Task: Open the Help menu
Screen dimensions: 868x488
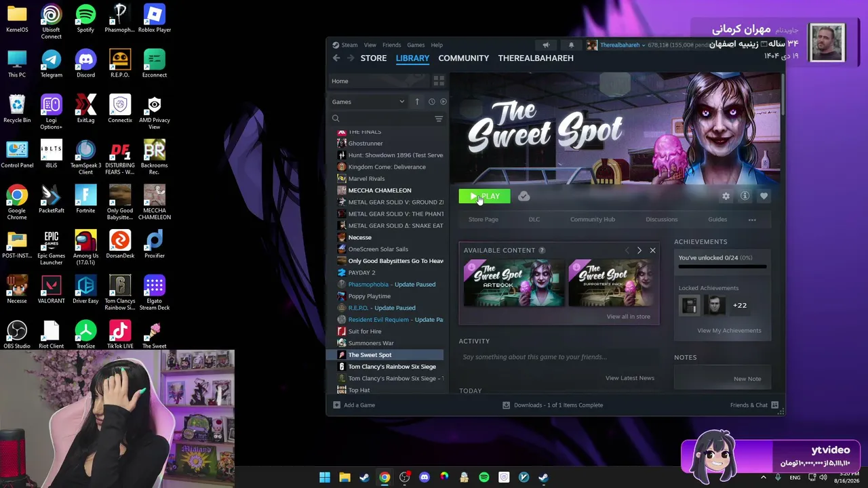Action: (x=437, y=45)
